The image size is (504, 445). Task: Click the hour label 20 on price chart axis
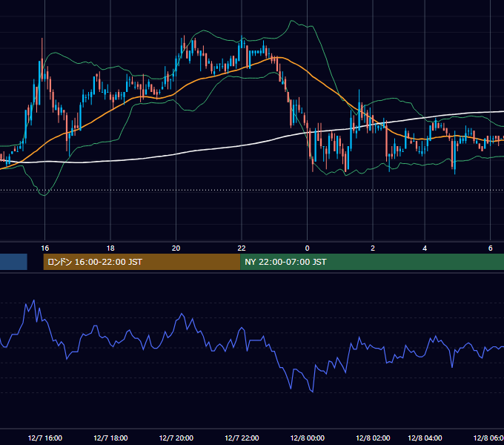tap(176, 248)
